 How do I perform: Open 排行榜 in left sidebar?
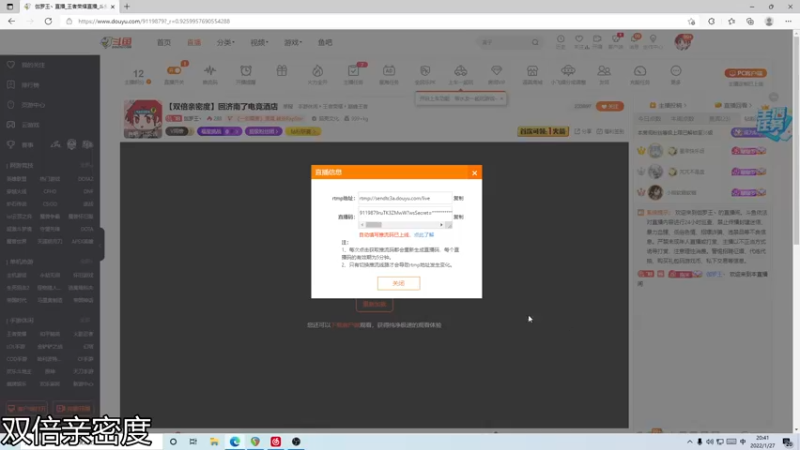pos(24,85)
